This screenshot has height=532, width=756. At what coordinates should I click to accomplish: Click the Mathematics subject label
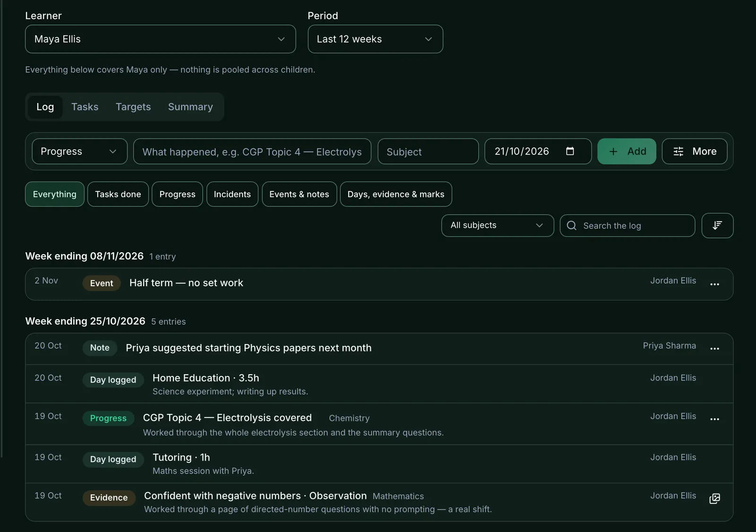point(398,496)
